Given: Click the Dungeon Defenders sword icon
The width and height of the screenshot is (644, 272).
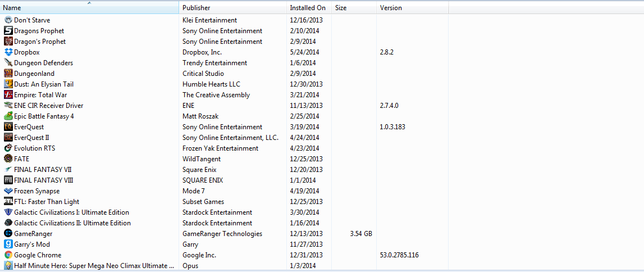Looking at the screenshot, I should pyautogui.click(x=8, y=62).
